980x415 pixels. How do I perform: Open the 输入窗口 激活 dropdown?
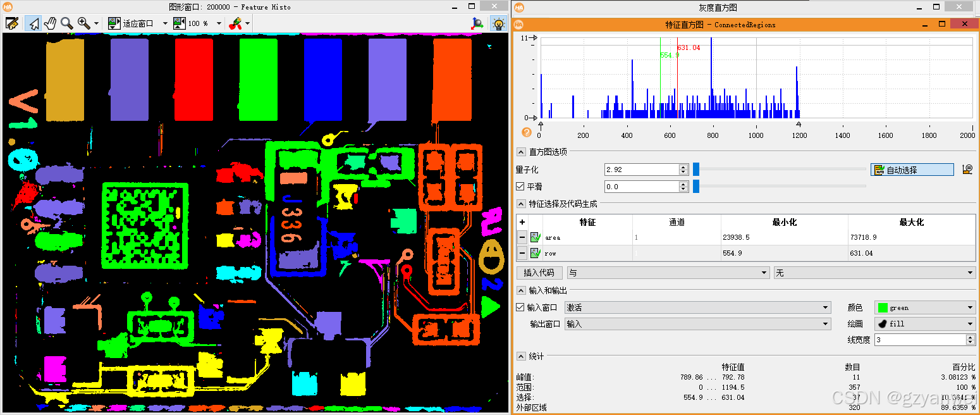click(698, 307)
